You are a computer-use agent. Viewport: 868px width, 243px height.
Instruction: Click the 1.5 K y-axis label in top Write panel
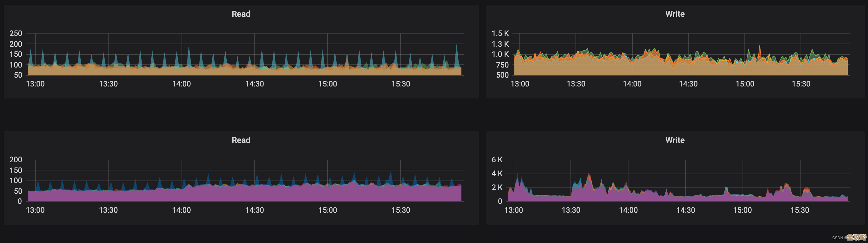coord(500,33)
